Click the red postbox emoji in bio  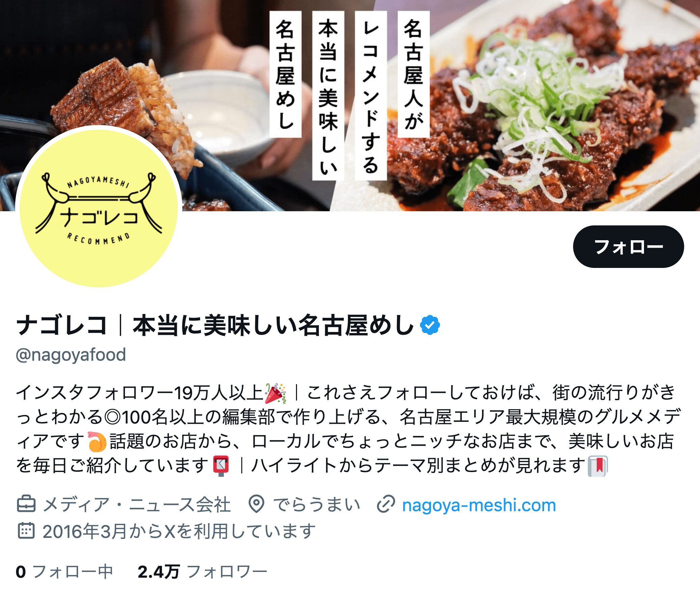[x=221, y=466]
